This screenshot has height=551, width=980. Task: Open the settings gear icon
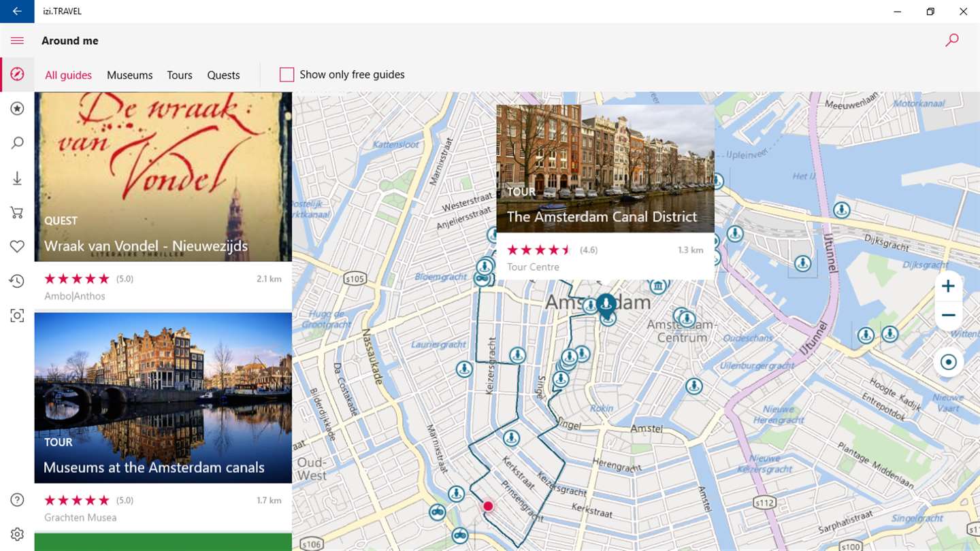click(17, 534)
